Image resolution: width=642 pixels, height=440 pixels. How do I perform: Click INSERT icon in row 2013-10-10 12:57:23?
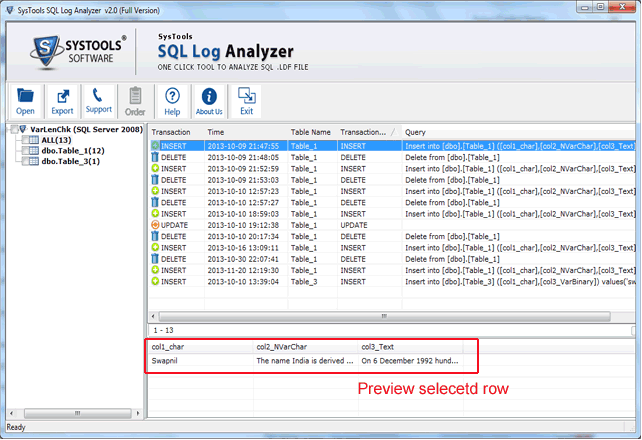155,191
